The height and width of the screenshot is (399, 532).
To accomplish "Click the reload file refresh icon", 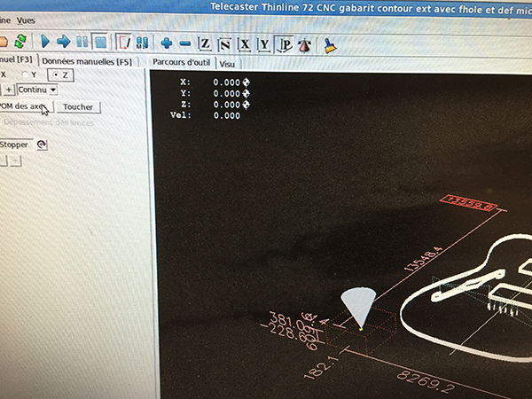I will 20,41.
